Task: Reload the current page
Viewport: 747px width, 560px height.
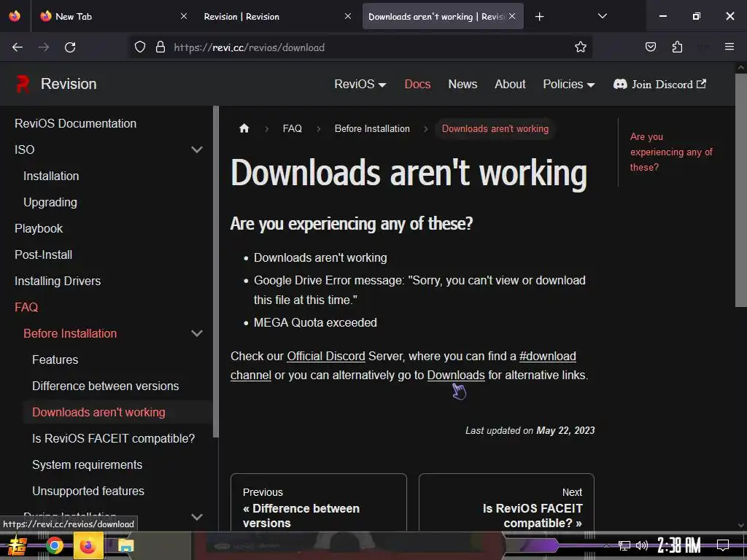Action: tap(70, 47)
